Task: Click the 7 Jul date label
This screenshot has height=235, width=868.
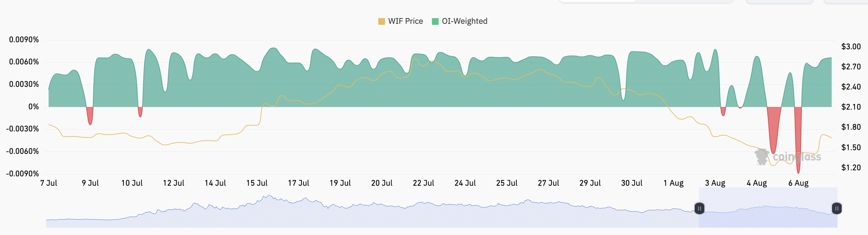Action: (x=49, y=183)
